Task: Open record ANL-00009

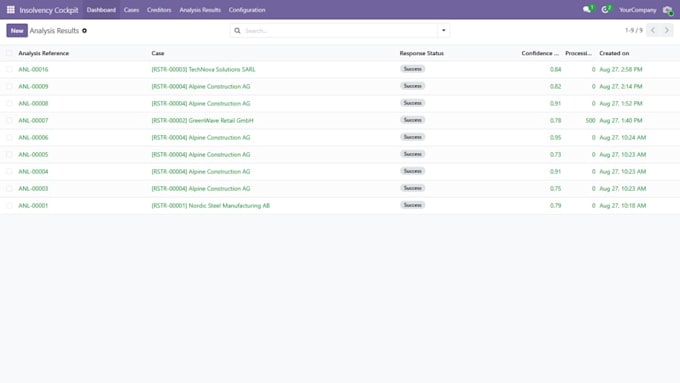Action: pos(33,86)
